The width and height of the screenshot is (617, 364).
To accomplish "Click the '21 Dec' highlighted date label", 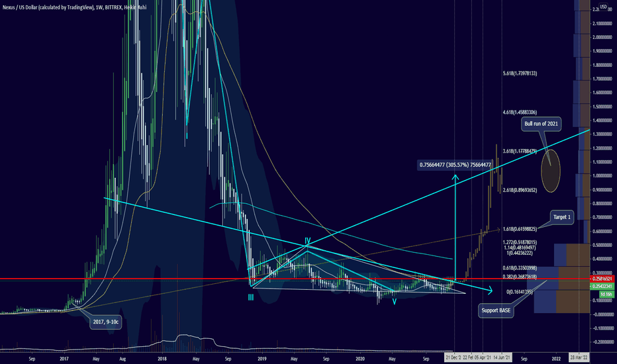I will point(453,358).
